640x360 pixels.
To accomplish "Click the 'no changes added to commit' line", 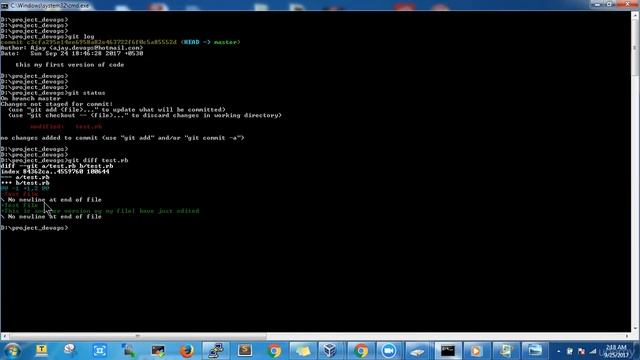I will [122, 138].
